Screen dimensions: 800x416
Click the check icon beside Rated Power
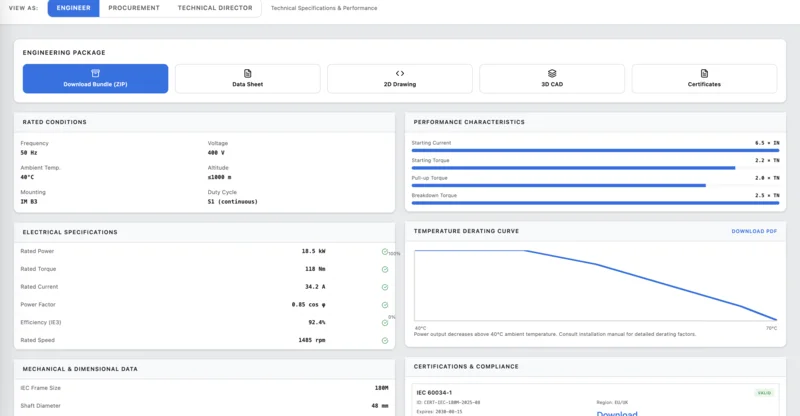pos(385,252)
